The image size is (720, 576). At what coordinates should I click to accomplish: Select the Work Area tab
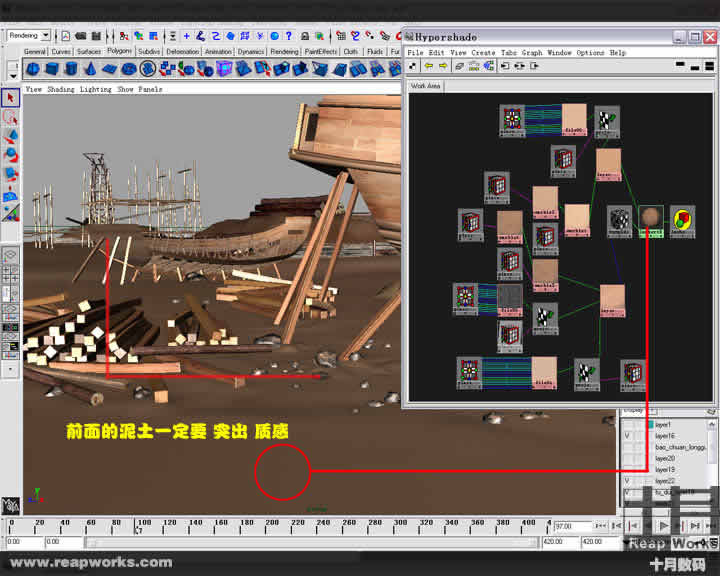(425, 86)
